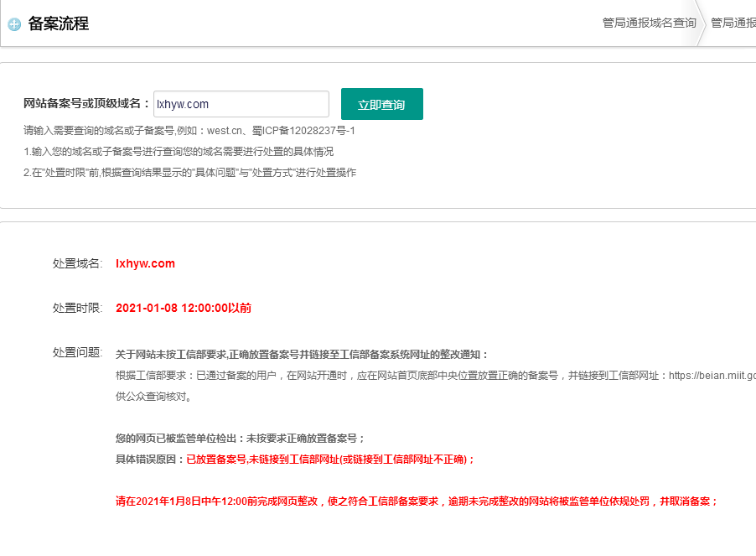Select the 备案流程 page heading

(57, 24)
